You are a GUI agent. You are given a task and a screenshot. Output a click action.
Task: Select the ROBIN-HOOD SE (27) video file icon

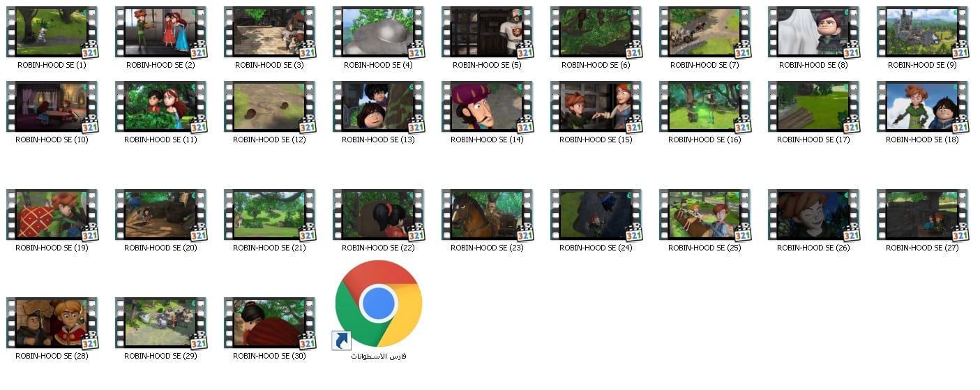click(922, 215)
